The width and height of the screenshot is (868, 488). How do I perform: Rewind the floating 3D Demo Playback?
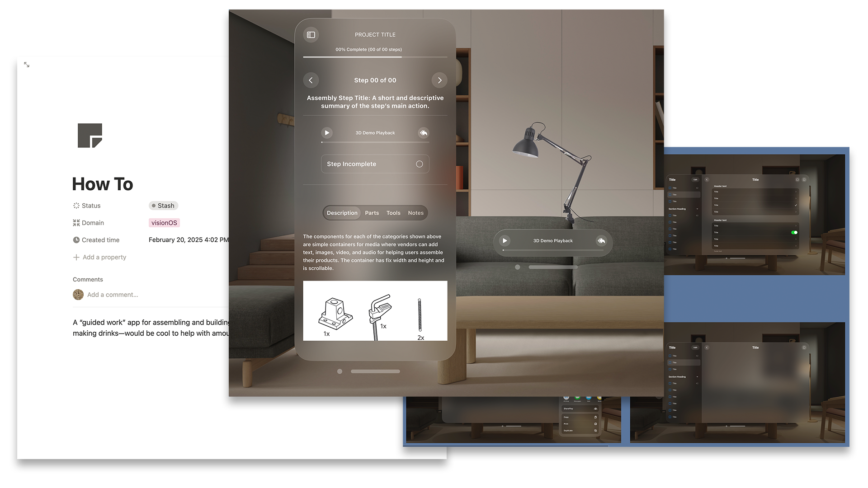pyautogui.click(x=601, y=241)
